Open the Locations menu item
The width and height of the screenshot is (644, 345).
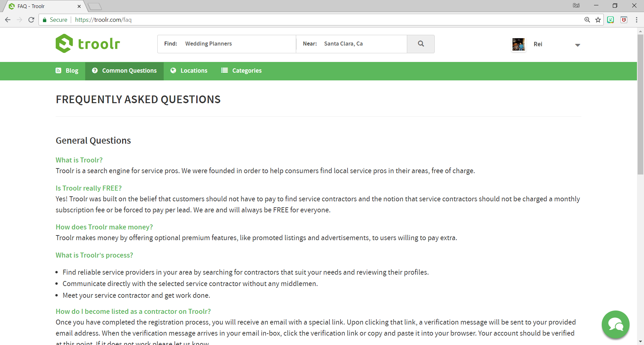click(189, 71)
